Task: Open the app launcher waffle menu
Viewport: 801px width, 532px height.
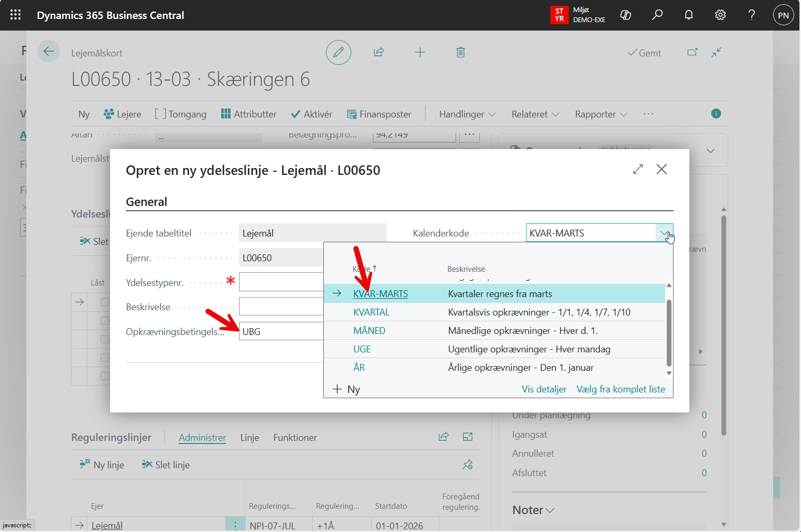Action: pos(15,15)
